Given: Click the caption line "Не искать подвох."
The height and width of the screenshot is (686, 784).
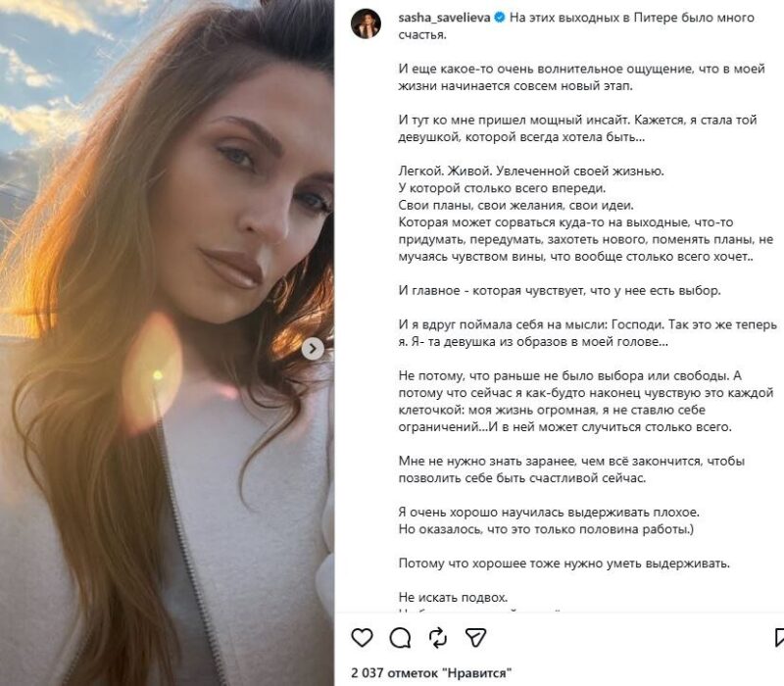Looking at the screenshot, I should click(x=453, y=597).
